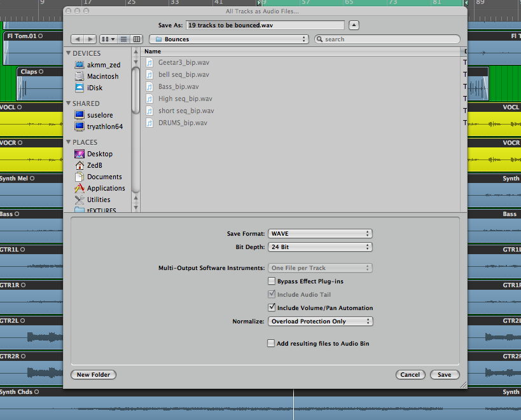Viewport: 521px width, 420px height.
Task: Click the Cancel button
Action: pyautogui.click(x=410, y=374)
